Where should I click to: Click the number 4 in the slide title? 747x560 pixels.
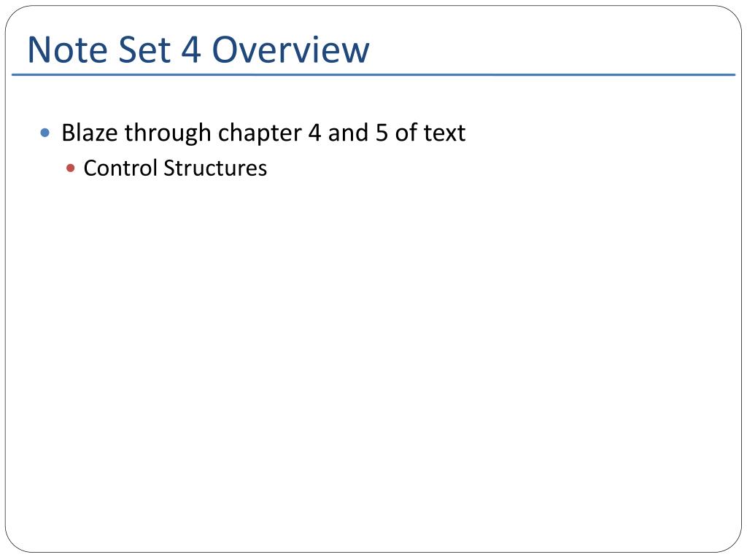click(x=191, y=50)
